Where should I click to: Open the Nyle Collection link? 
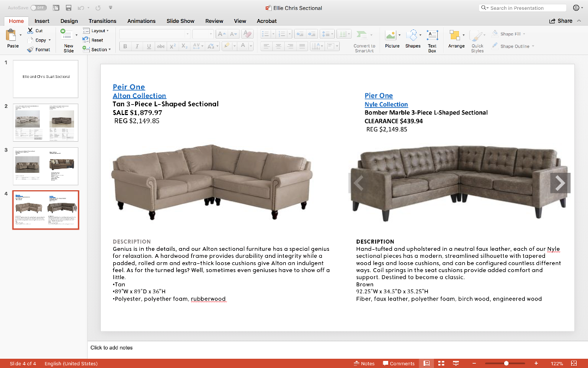point(386,104)
